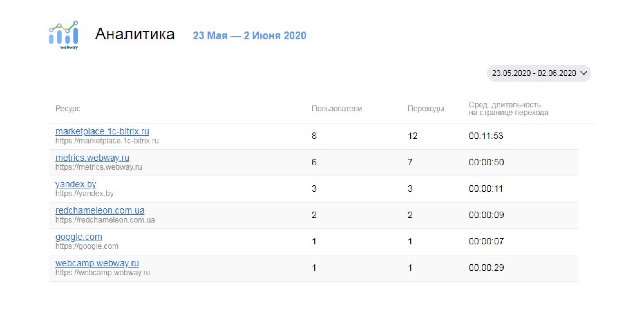Open the redchameleon.com.ua link

click(x=100, y=210)
